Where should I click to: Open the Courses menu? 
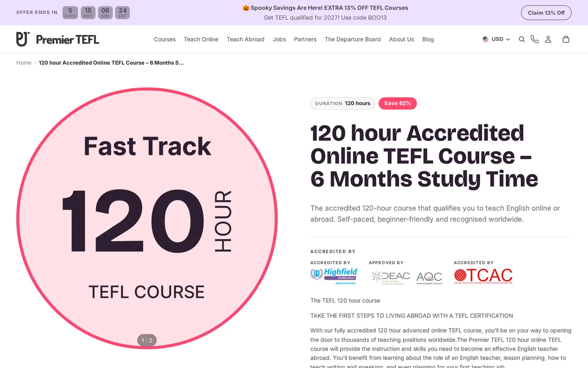pyautogui.click(x=165, y=40)
